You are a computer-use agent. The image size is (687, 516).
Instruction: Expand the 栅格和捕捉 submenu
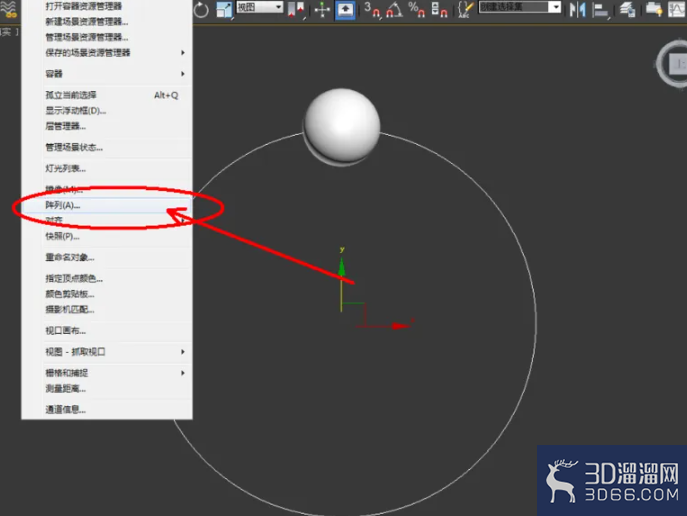pyautogui.click(x=107, y=373)
